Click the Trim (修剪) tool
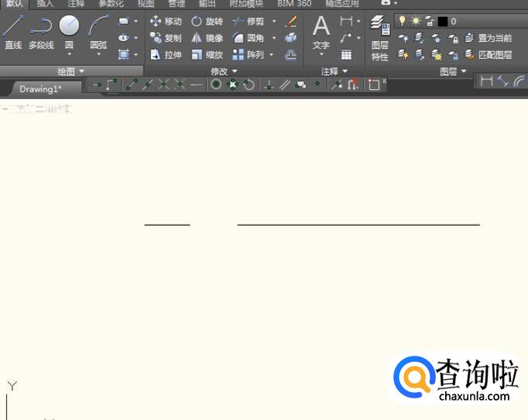The image size is (528, 420). tap(249, 22)
